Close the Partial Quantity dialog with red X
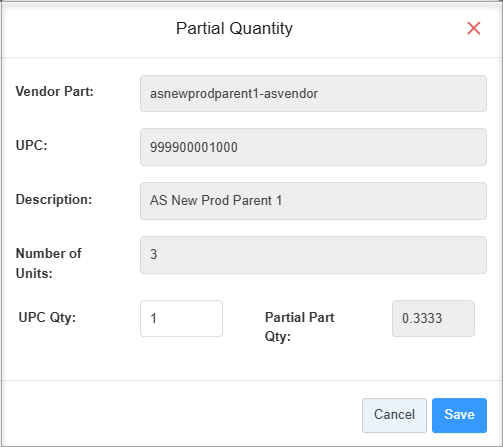This screenshot has width=503, height=447. (x=473, y=28)
